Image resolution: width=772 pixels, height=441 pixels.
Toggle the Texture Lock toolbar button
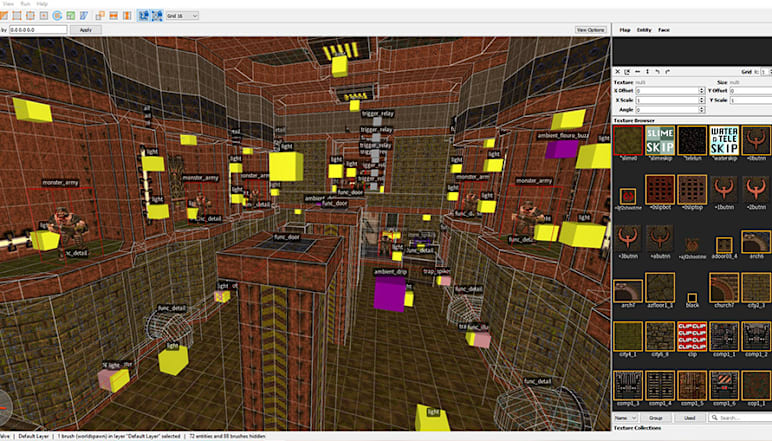pos(143,16)
